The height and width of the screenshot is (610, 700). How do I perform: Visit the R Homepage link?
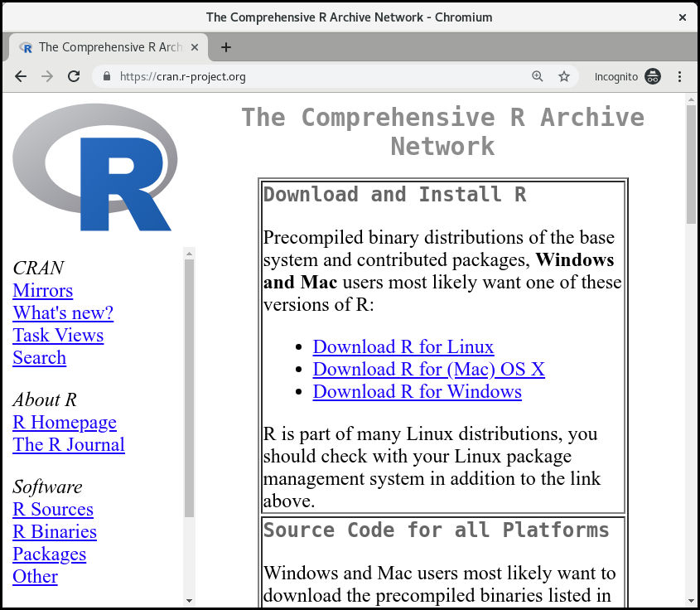(65, 422)
